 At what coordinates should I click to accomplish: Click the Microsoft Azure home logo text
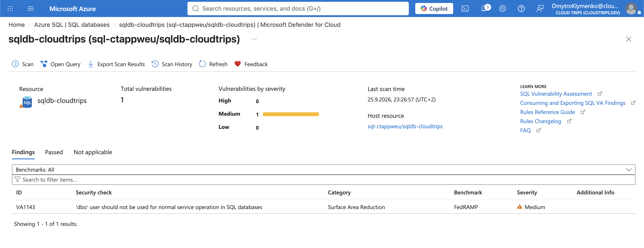point(72,9)
